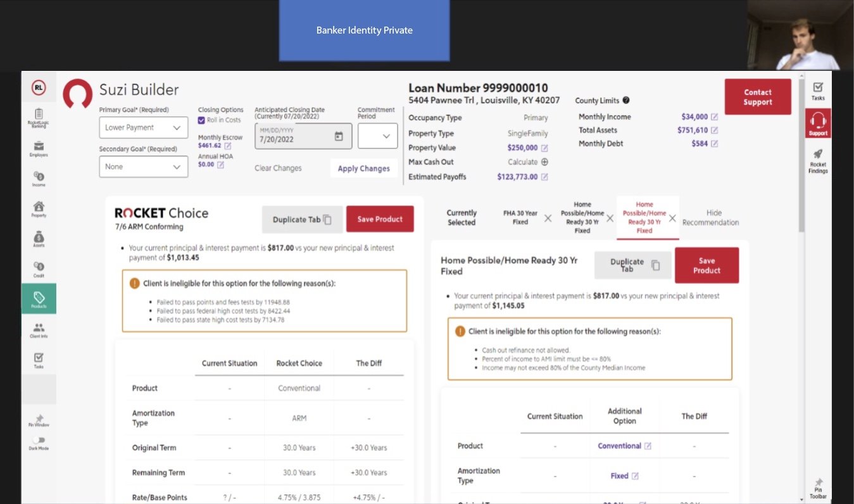Toggle the Roll in Costs checkbox
Viewport: 854px width, 504px height.
point(201,120)
